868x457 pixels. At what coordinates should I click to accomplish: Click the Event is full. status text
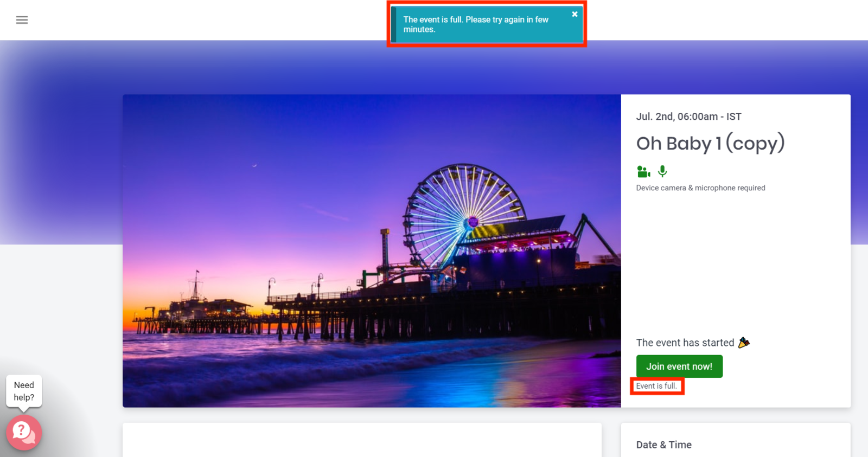657,386
